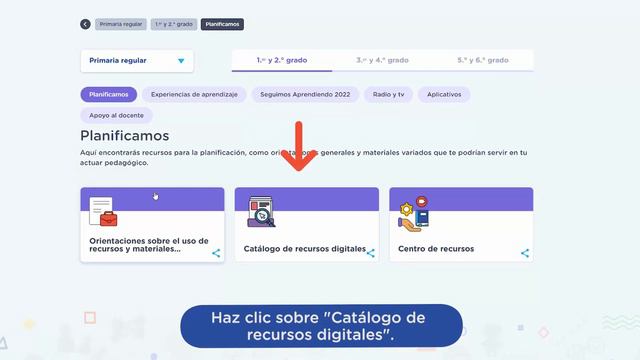The image size is (640, 360).
Task: Open Catálogo de recursos digitales card
Action: click(x=307, y=224)
